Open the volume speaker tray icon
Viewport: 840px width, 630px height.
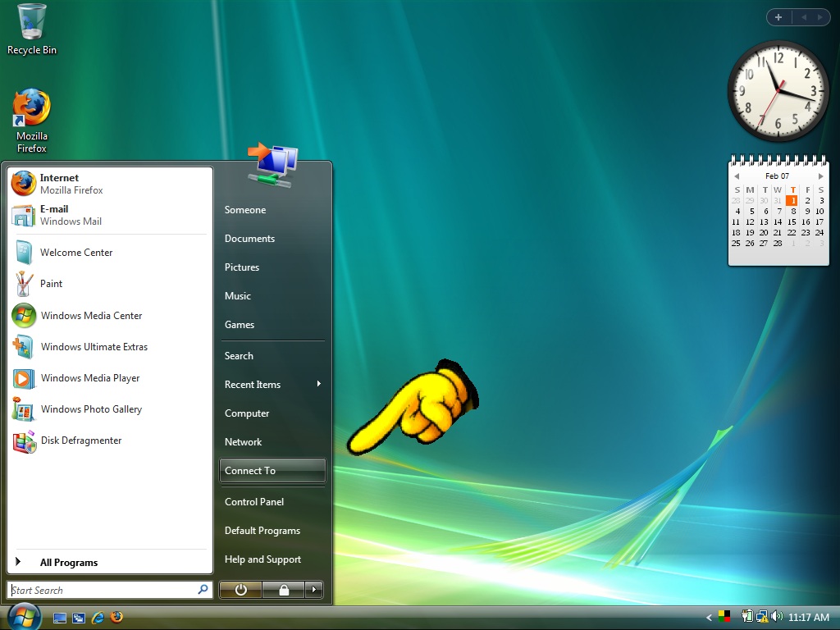[776, 617]
